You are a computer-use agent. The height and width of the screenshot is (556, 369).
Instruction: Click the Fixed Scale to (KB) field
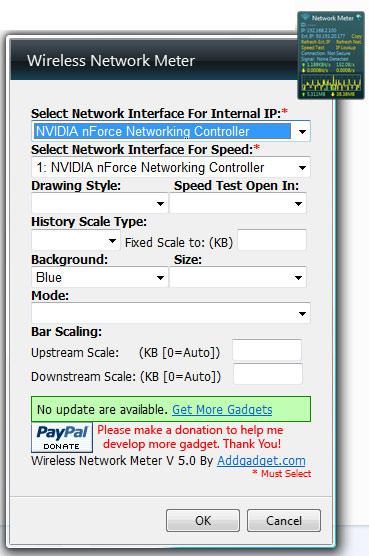point(272,240)
